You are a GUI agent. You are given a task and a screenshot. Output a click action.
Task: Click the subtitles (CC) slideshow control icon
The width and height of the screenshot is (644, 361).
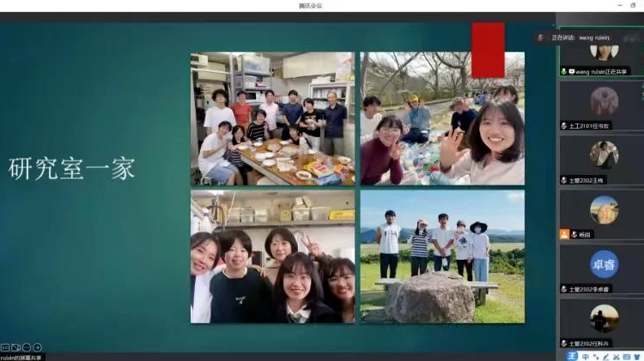(x=5, y=347)
